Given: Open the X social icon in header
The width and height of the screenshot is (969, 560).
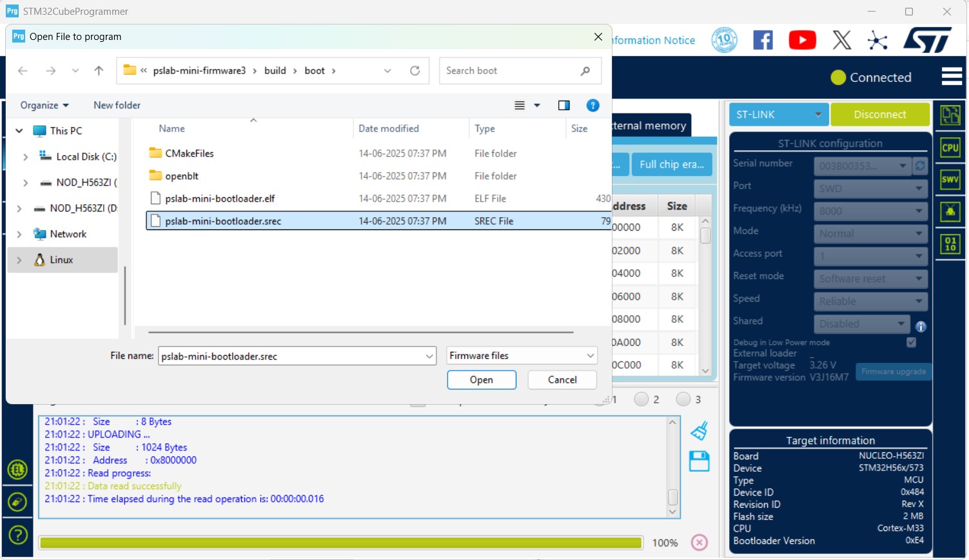Looking at the screenshot, I should 841,40.
